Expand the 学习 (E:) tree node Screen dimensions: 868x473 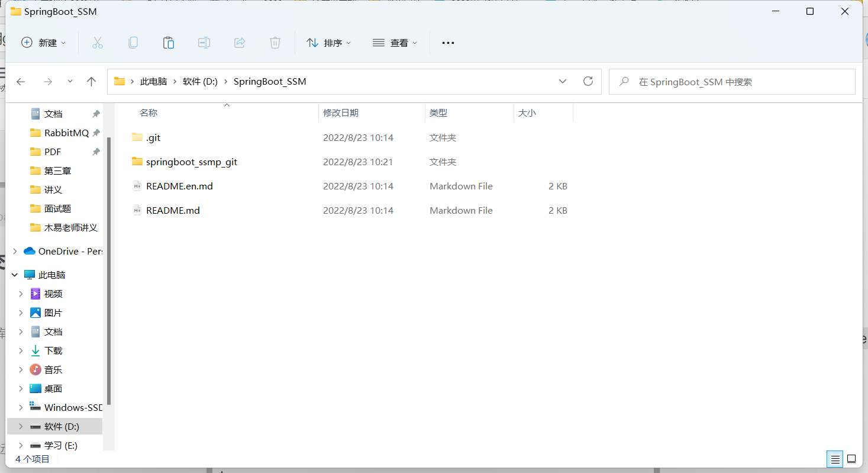click(x=21, y=445)
